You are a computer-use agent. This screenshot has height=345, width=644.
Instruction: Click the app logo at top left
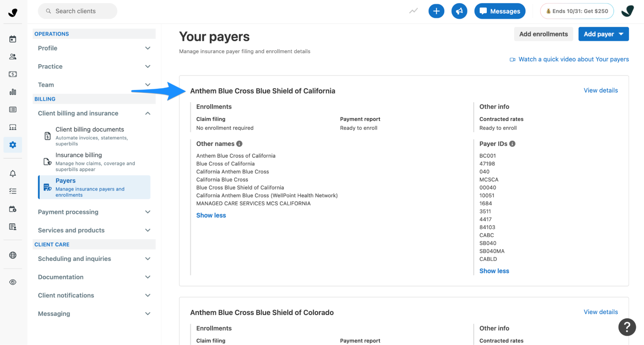coord(13,12)
